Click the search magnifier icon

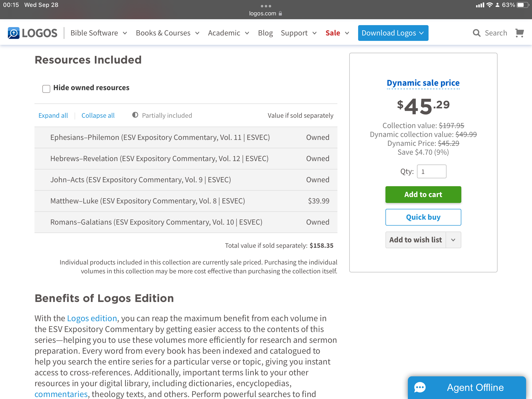tap(477, 33)
